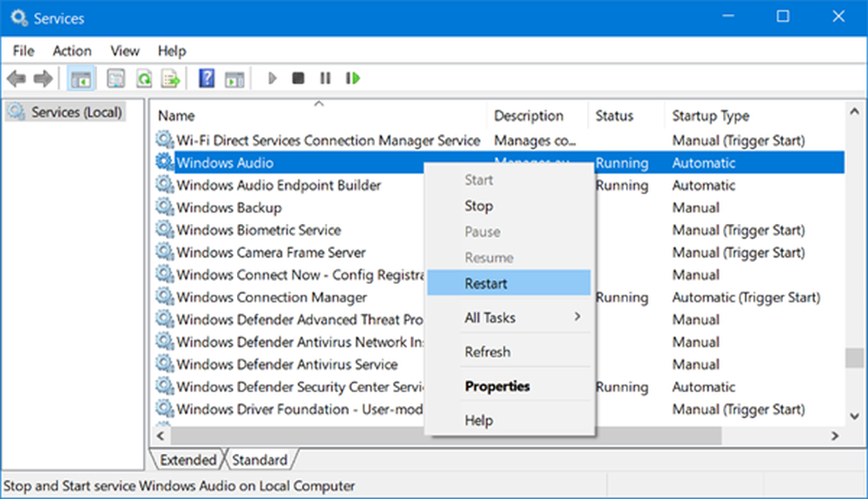Click the Stop Service square icon

(x=298, y=79)
